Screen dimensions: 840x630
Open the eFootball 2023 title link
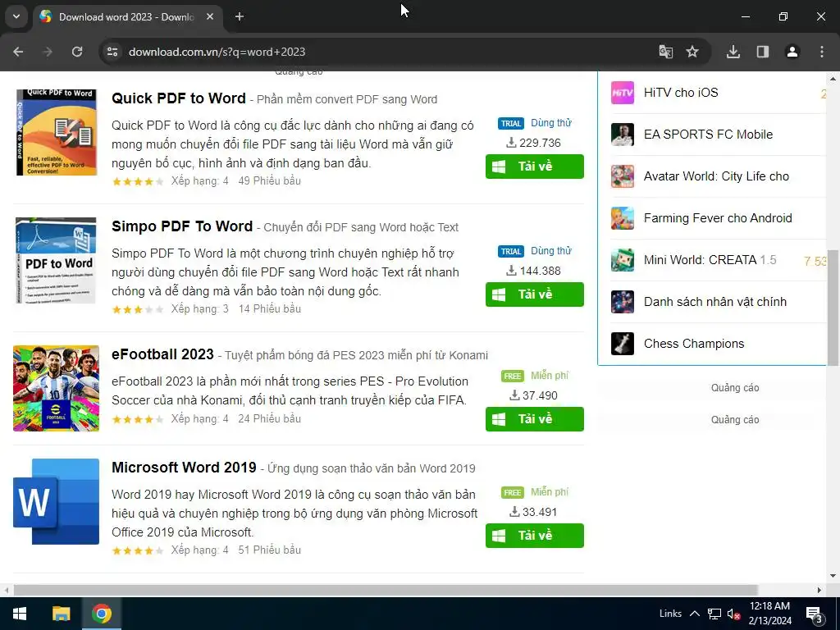(163, 354)
